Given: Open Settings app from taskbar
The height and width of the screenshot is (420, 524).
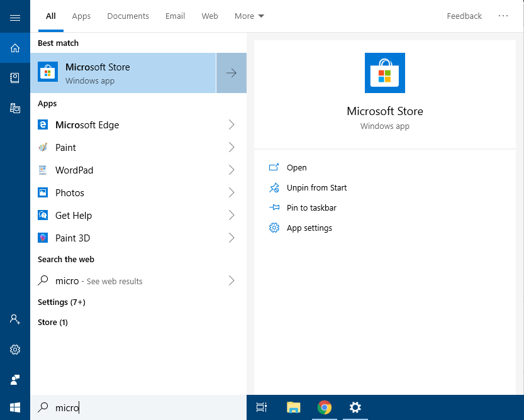Looking at the screenshot, I should point(355,407).
